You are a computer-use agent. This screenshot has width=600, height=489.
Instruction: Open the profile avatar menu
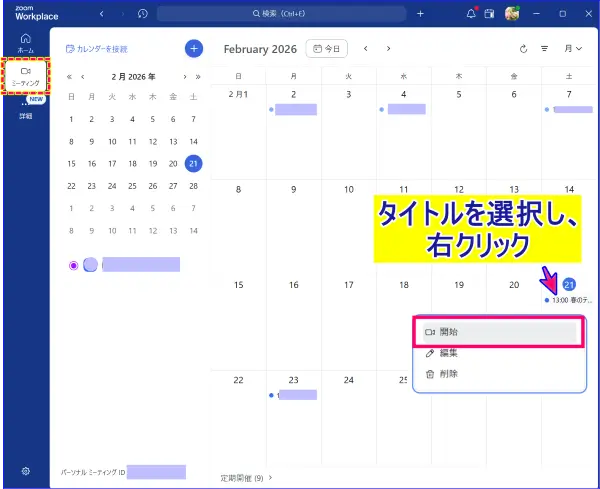point(512,14)
